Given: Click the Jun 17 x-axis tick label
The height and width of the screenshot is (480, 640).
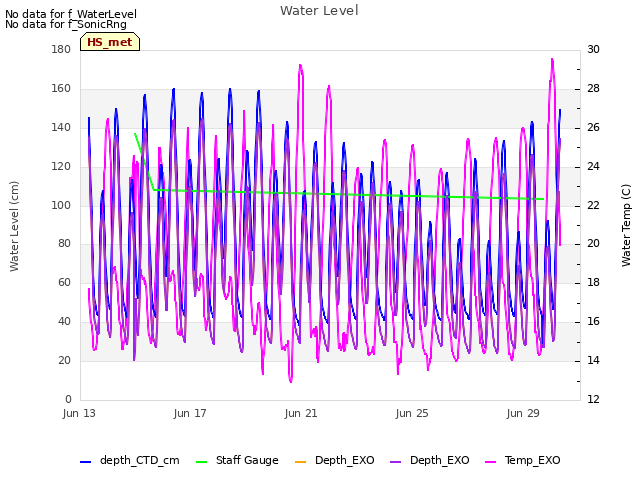Looking at the screenshot, I should click(x=190, y=413).
